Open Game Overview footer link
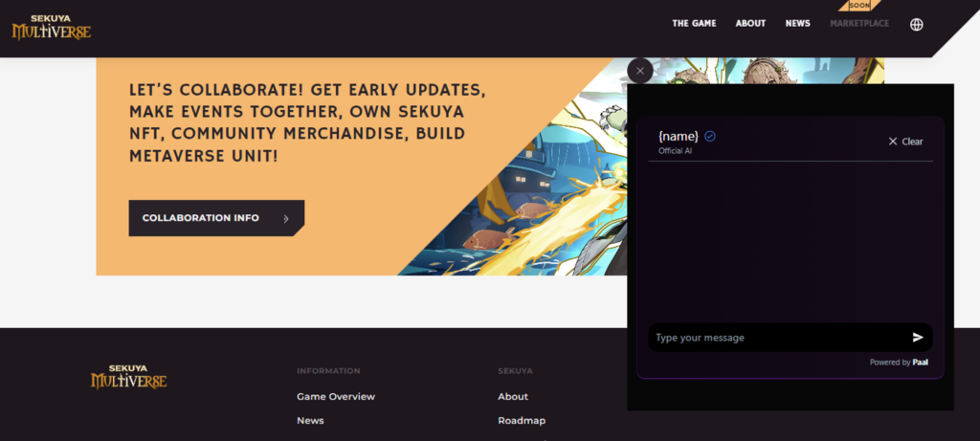 [336, 397]
